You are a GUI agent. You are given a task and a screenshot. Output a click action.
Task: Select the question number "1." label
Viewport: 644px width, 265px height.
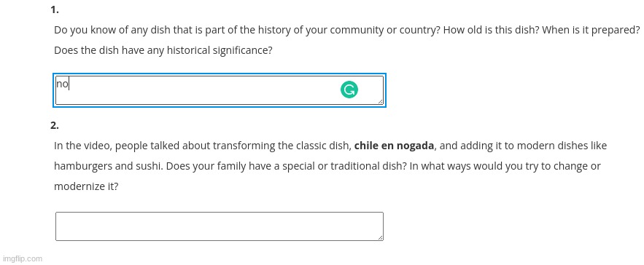(55, 10)
